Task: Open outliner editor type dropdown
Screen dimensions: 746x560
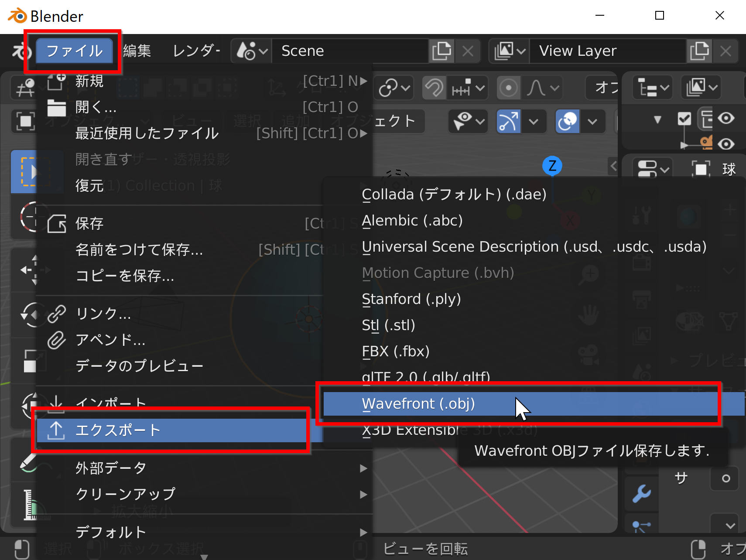Action: tap(653, 88)
